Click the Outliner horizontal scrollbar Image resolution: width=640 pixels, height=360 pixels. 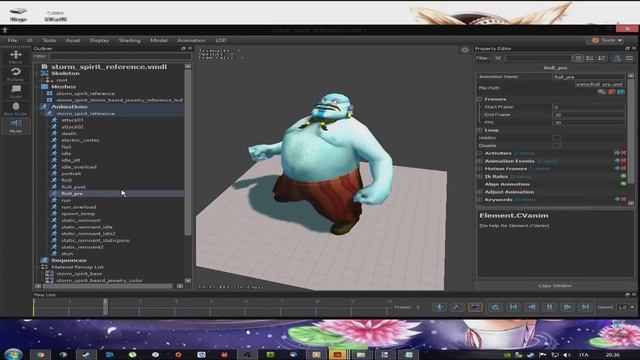107,286
